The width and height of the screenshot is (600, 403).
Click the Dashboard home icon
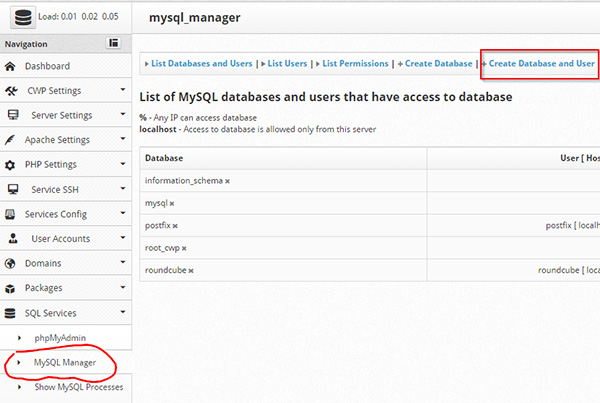pos(11,66)
